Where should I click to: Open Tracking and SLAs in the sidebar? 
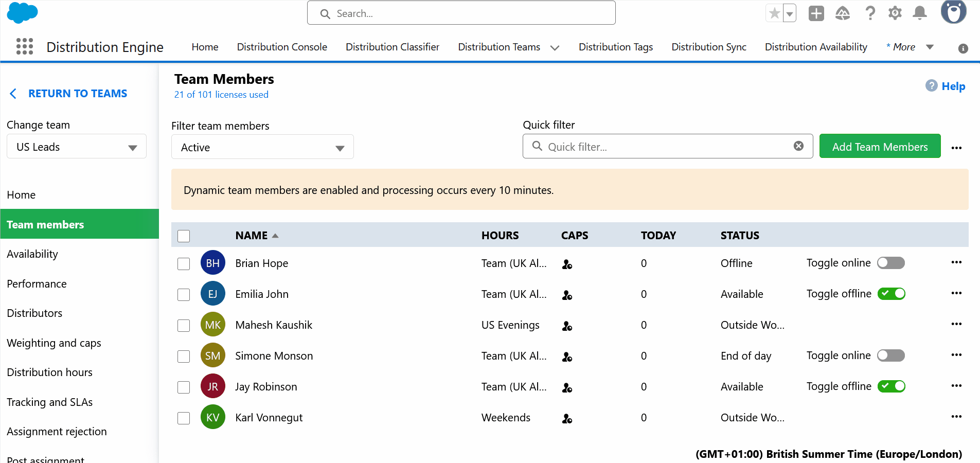(49, 402)
